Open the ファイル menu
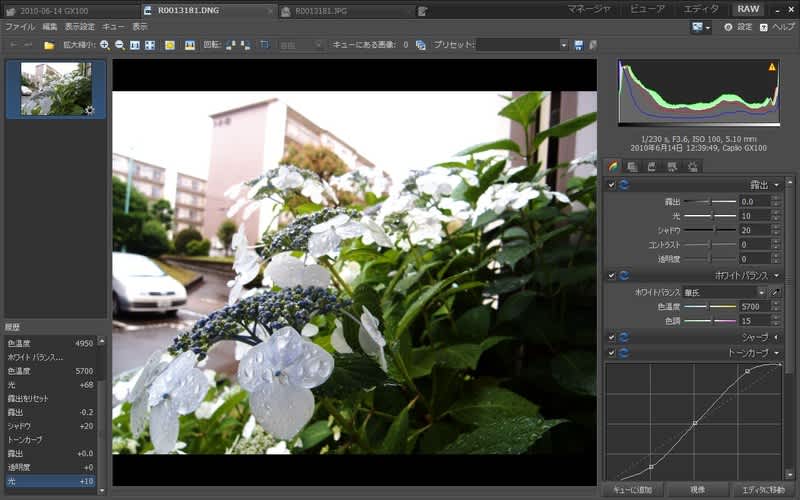Screen dimensions: 800x500 click(19, 27)
